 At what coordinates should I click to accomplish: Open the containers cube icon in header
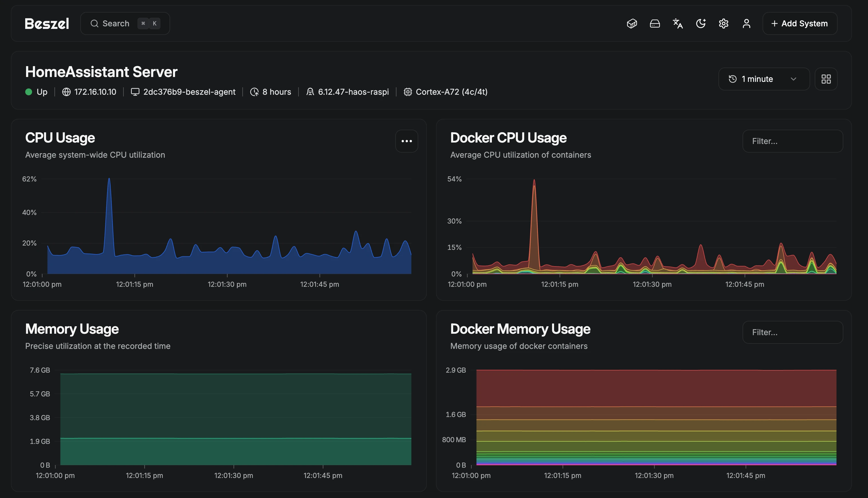632,23
